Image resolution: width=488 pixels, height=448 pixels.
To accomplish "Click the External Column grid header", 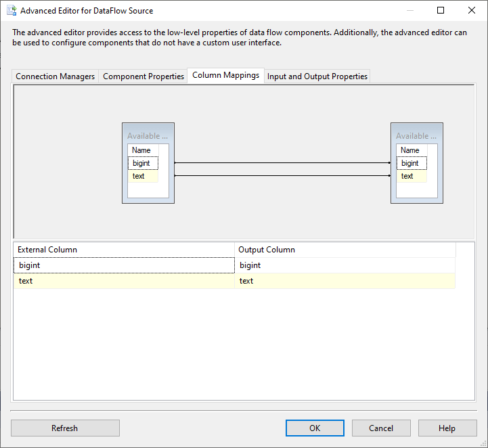I will (x=124, y=250).
